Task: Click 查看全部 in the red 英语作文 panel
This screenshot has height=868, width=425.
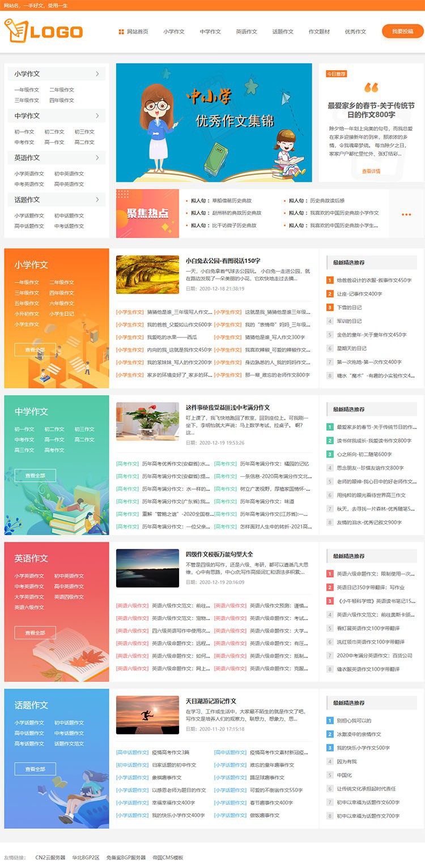Action: pos(35,632)
